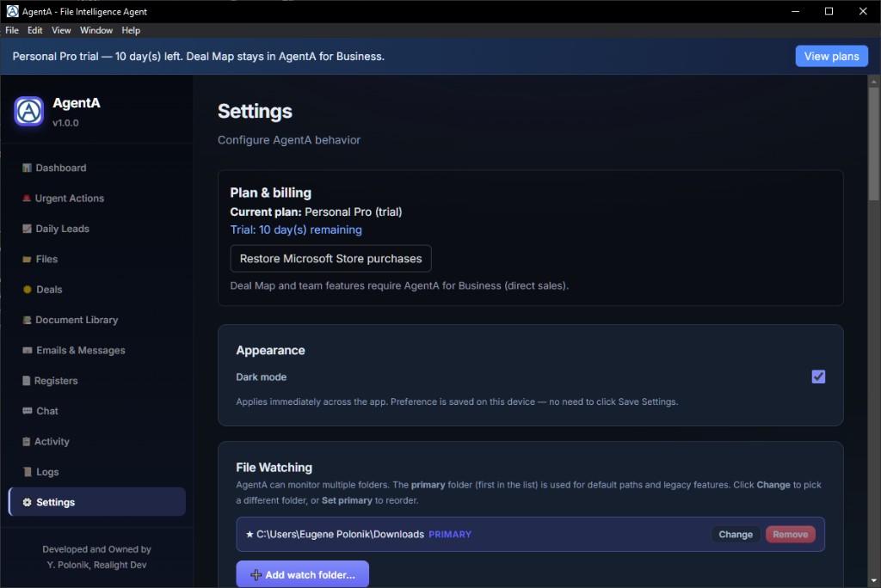The width and height of the screenshot is (881, 588).
Task: Click the Chat bubble icon
Action: click(x=27, y=411)
